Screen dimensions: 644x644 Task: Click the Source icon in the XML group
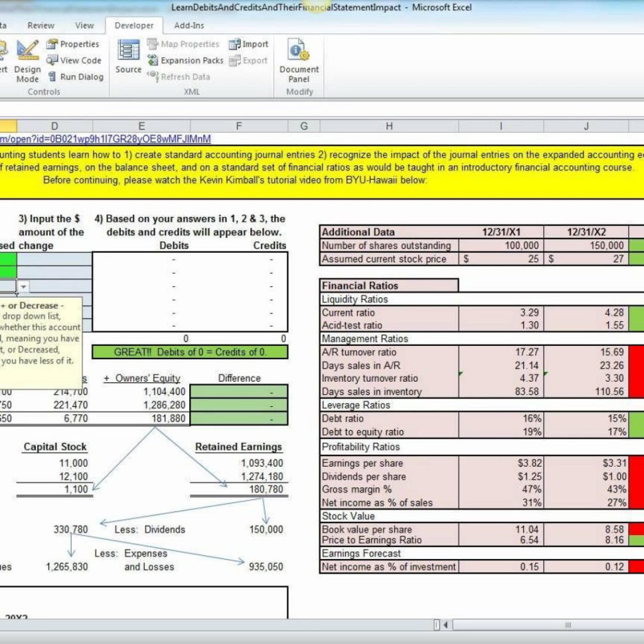coord(127,56)
